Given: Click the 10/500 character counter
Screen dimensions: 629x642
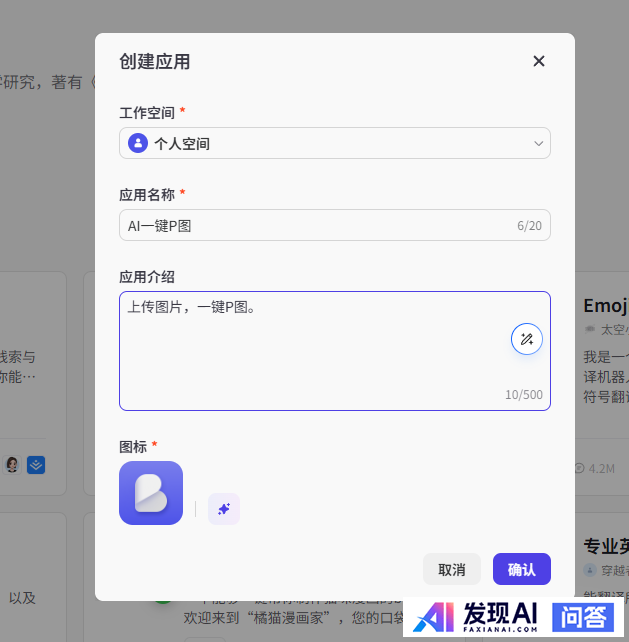Looking at the screenshot, I should 523,395.
